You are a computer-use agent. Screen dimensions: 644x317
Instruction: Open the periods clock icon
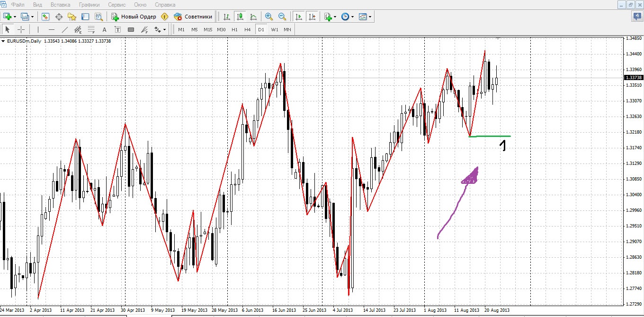coord(345,17)
